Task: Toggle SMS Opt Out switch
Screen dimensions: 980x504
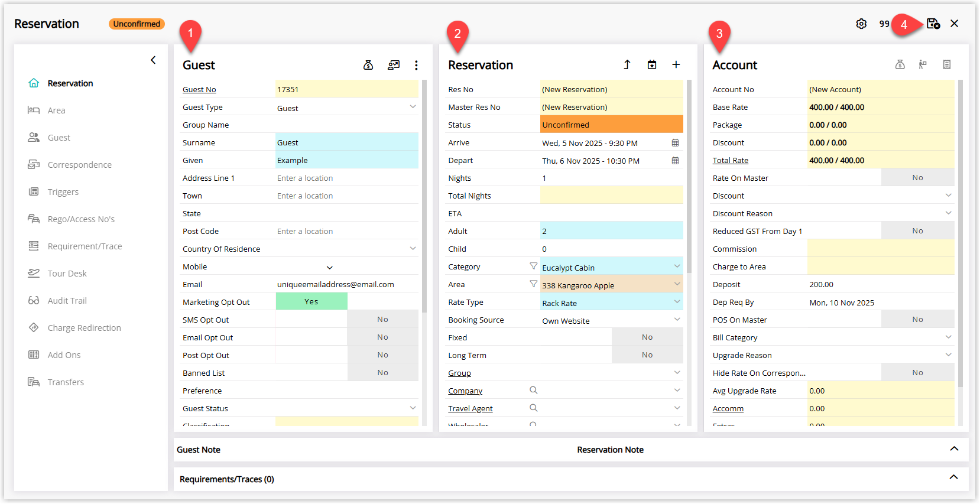Action: coord(347,319)
